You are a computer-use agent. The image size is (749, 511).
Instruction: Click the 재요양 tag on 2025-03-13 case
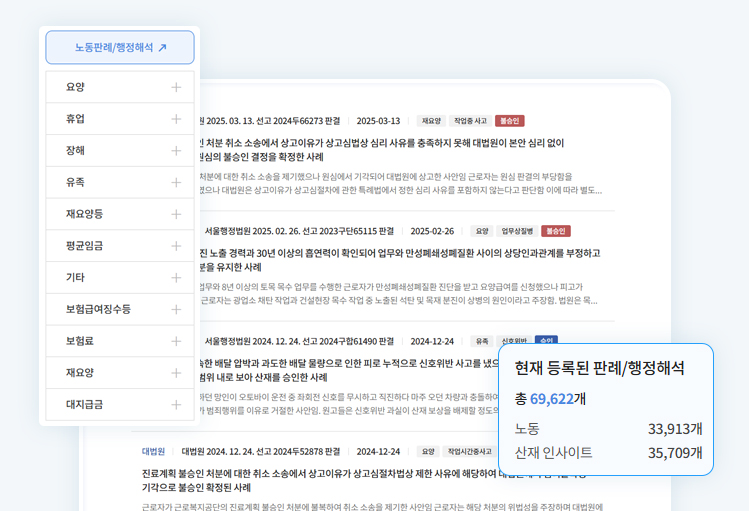pyautogui.click(x=431, y=121)
